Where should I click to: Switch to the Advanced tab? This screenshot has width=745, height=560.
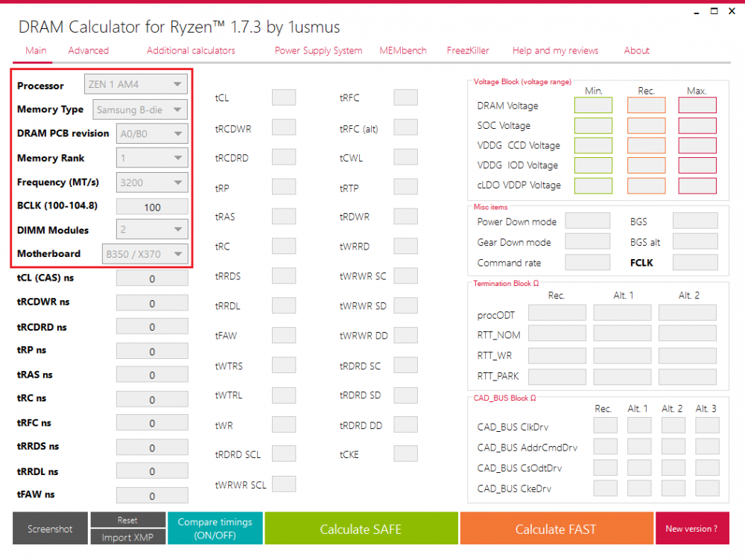(x=88, y=51)
